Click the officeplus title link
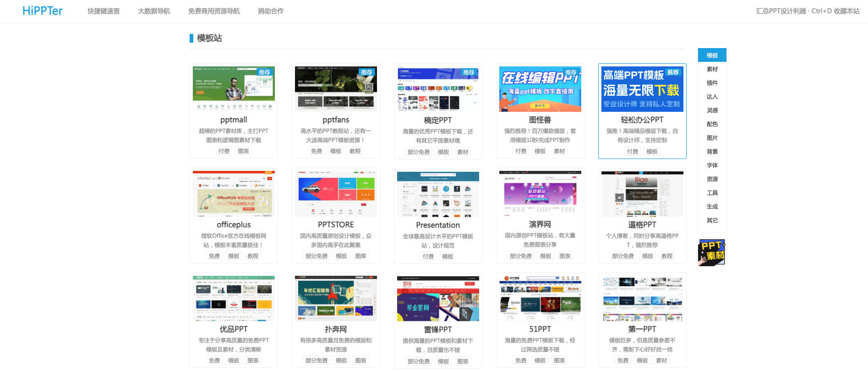868x372 pixels. pos(234,224)
